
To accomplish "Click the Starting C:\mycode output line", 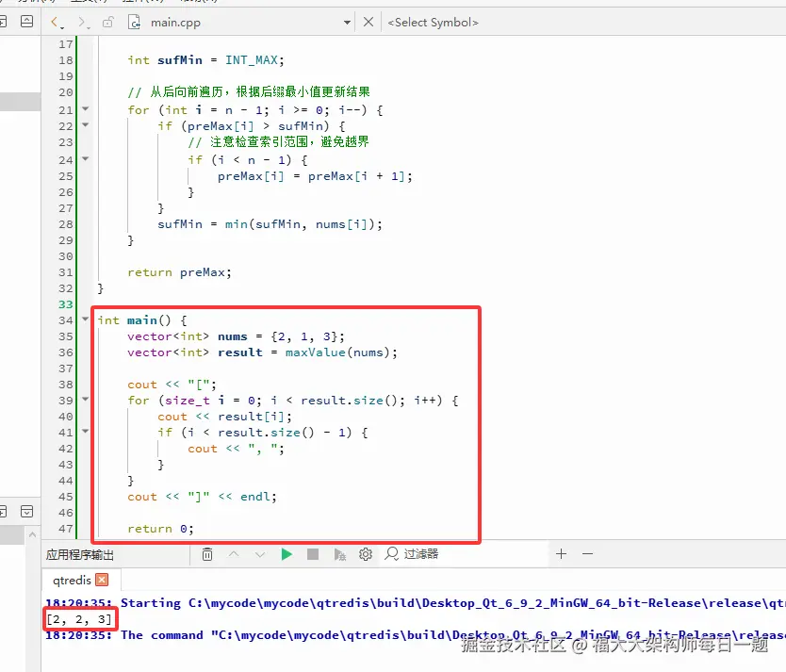I will [416, 603].
